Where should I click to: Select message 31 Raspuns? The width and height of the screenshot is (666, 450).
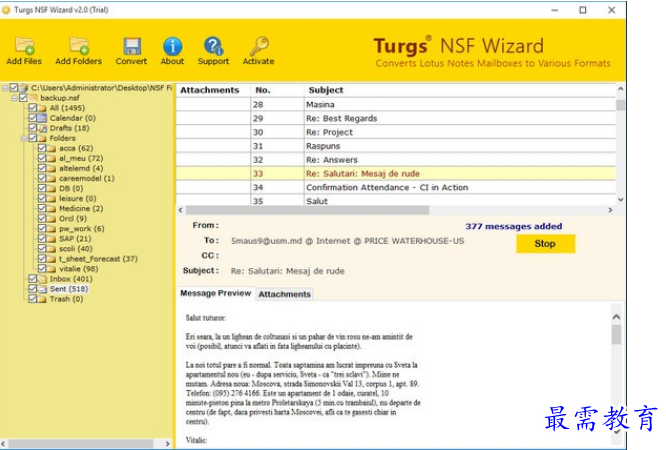coord(396,146)
